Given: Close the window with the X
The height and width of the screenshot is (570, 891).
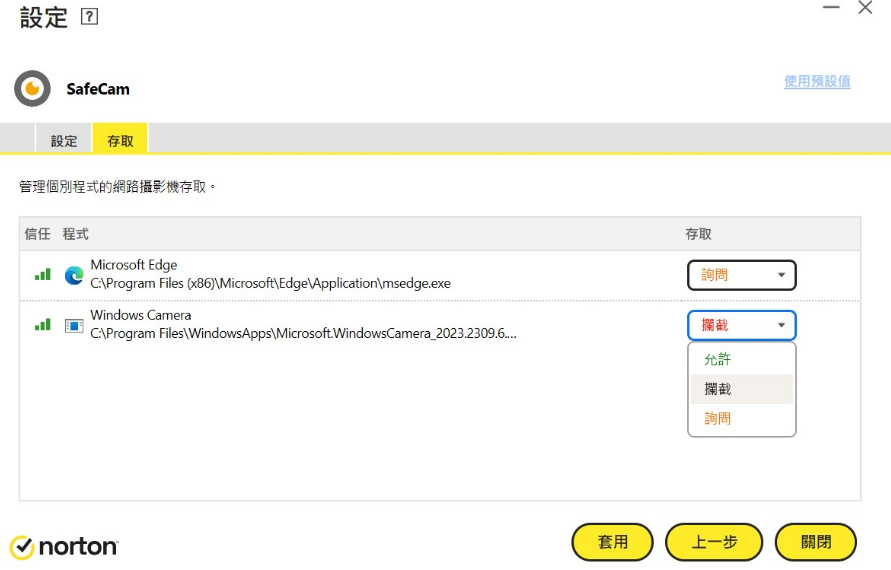Looking at the screenshot, I should pyautogui.click(x=865, y=7).
